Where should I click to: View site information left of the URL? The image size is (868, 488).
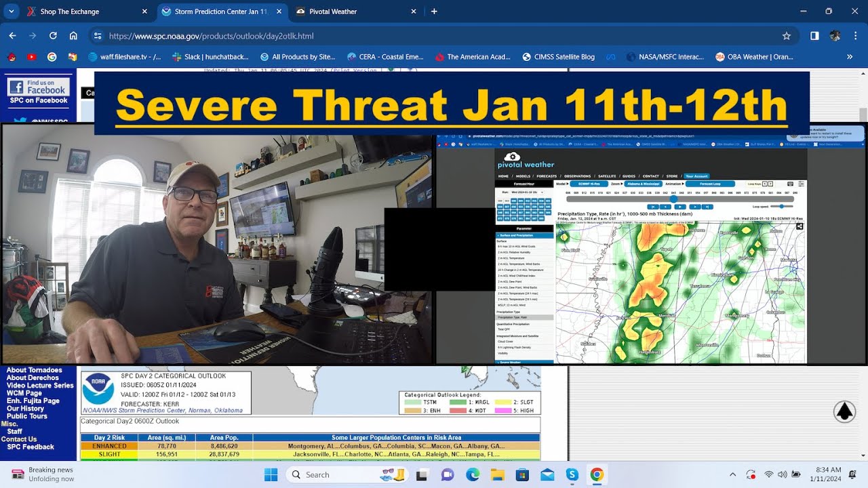point(98,36)
